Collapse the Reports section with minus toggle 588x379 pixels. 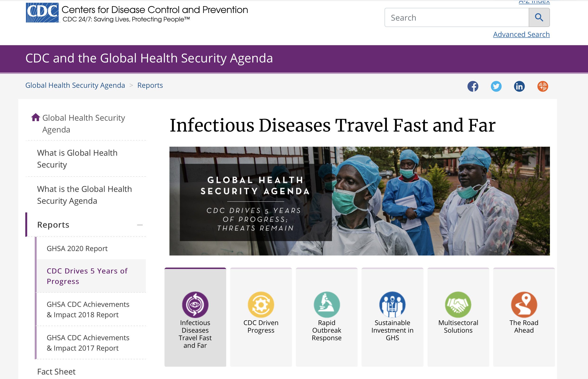pyautogui.click(x=140, y=225)
